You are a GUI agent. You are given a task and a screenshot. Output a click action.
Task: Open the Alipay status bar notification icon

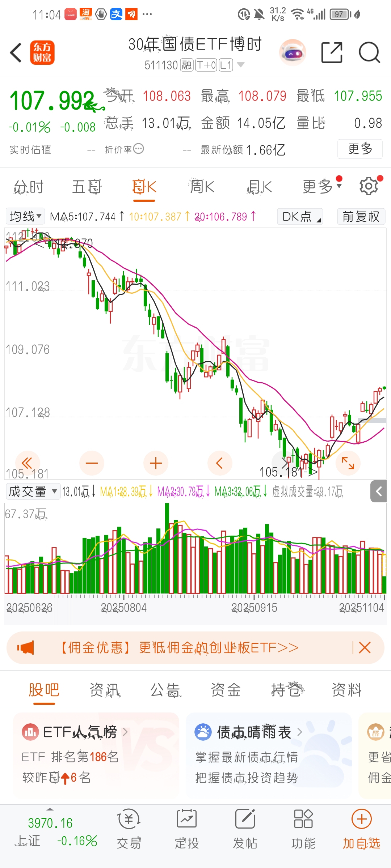[116, 14]
